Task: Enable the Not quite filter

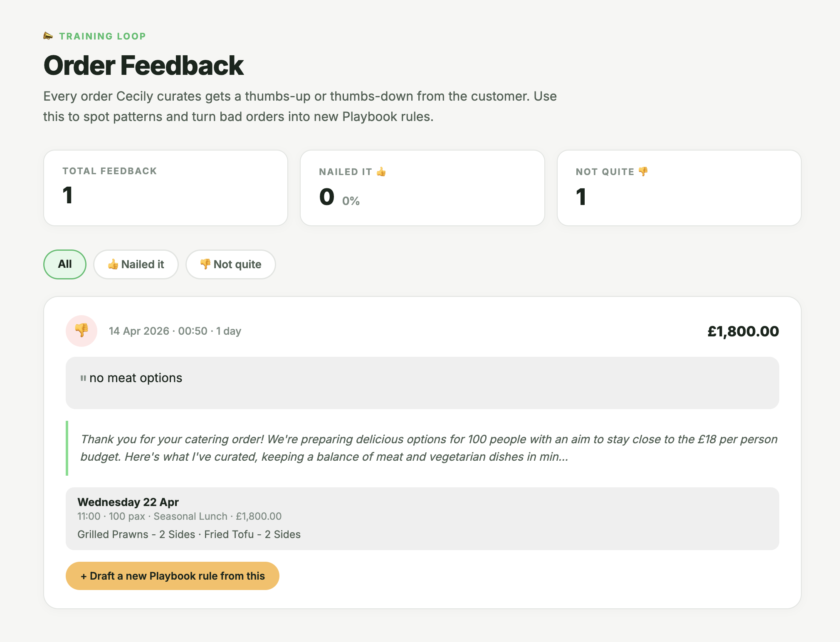Action: click(231, 264)
